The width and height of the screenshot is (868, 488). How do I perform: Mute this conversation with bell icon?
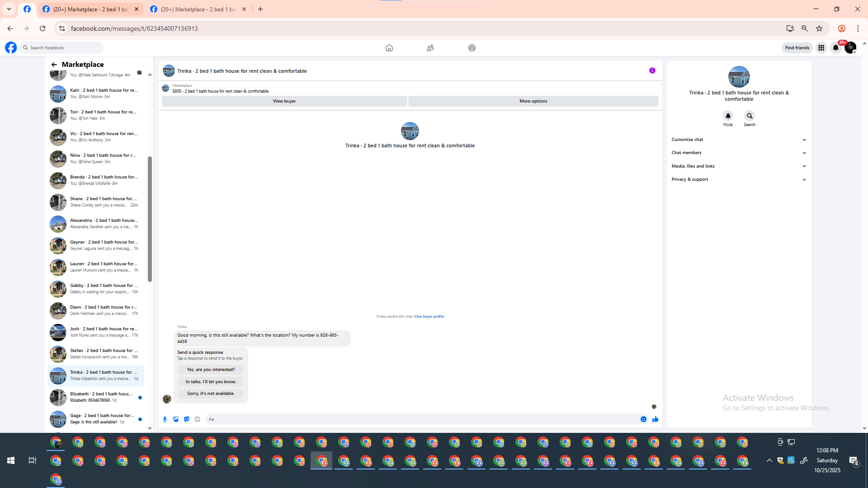[x=728, y=116]
